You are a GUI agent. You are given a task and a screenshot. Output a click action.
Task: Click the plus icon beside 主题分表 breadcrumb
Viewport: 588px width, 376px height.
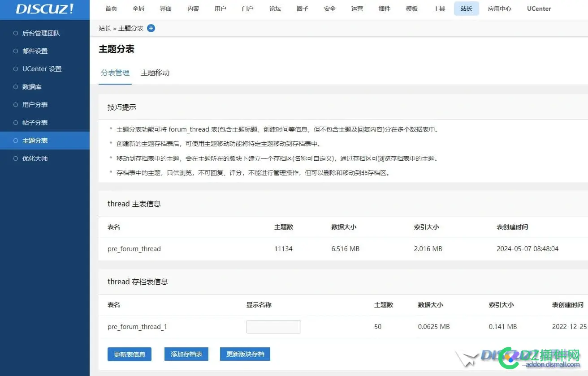pos(151,28)
